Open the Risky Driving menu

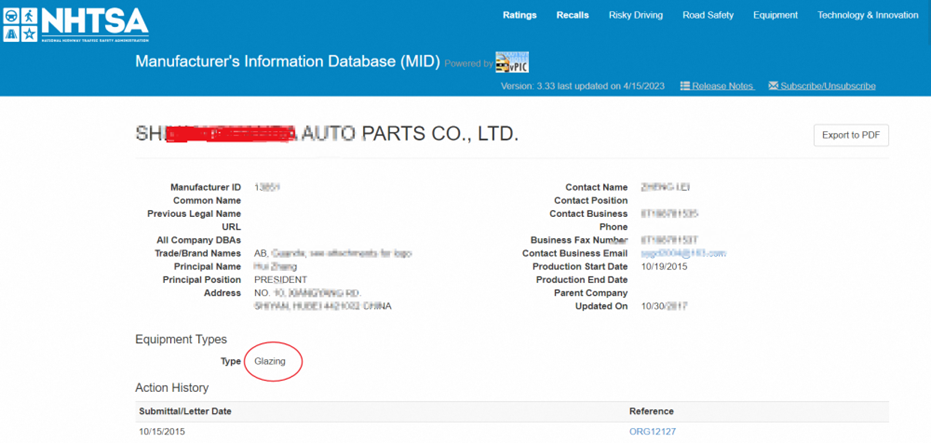(635, 15)
